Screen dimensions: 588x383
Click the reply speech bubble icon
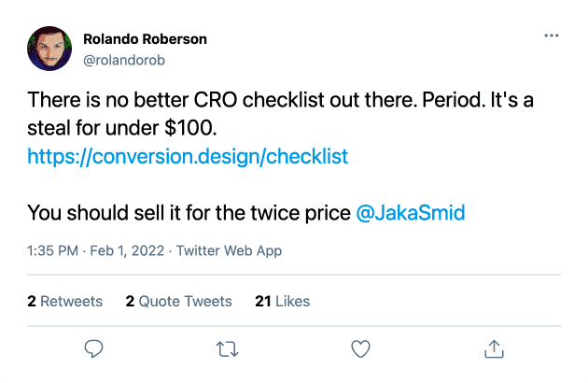pyautogui.click(x=93, y=348)
